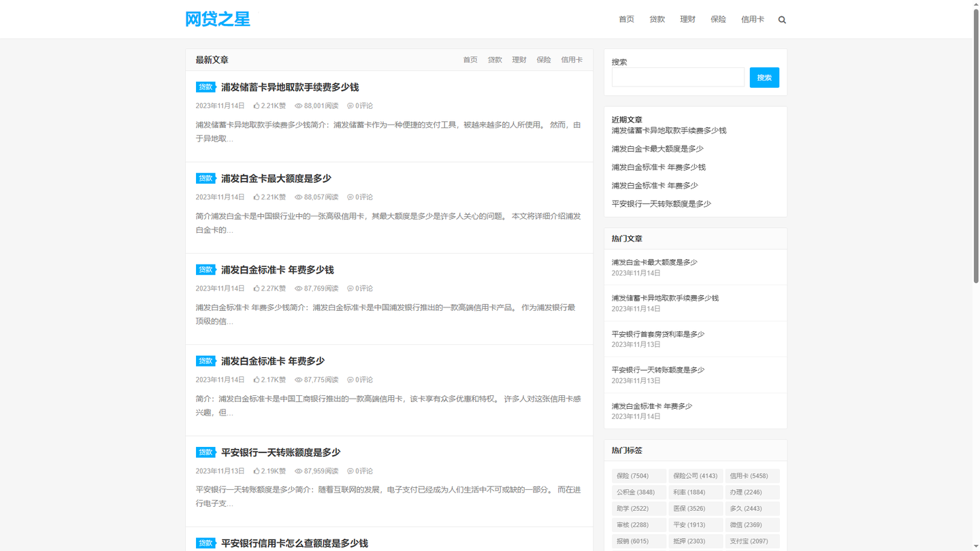Screen dimensions: 980x551
Task: Open 贷款 in the top navigation
Action: pyautogui.click(x=657, y=19)
